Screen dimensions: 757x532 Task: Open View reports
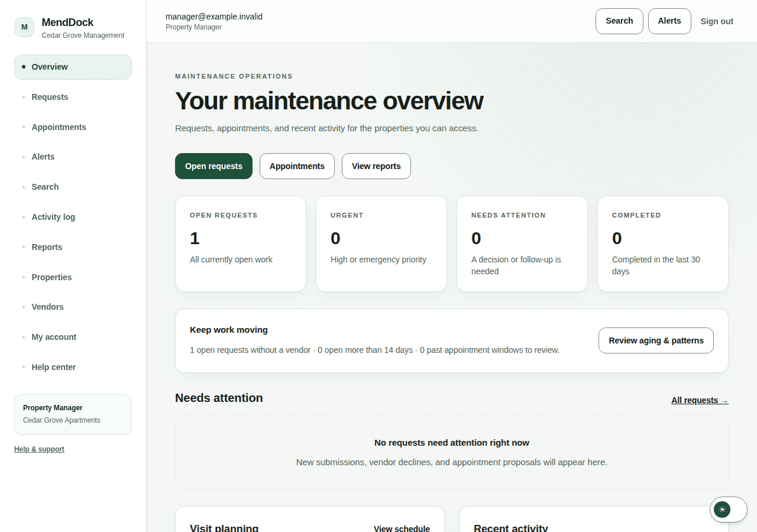(x=376, y=166)
